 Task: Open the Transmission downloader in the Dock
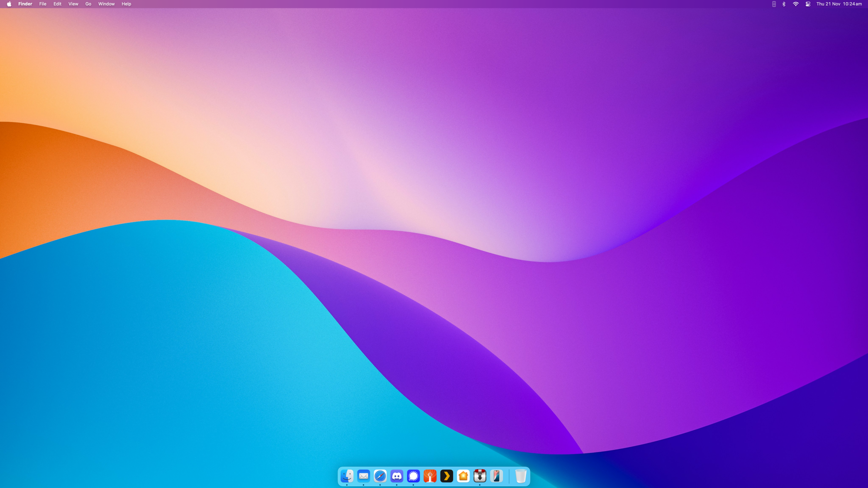pos(480,476)
